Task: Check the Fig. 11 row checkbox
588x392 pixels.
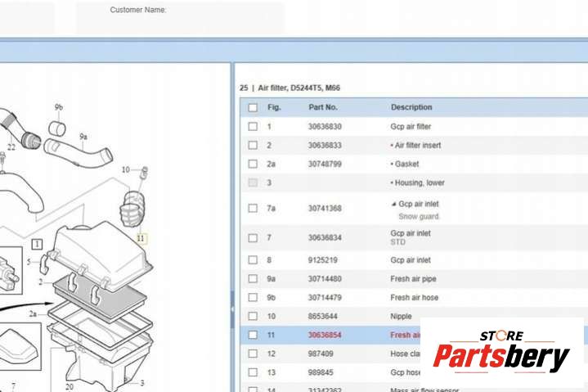Action: 253,335
